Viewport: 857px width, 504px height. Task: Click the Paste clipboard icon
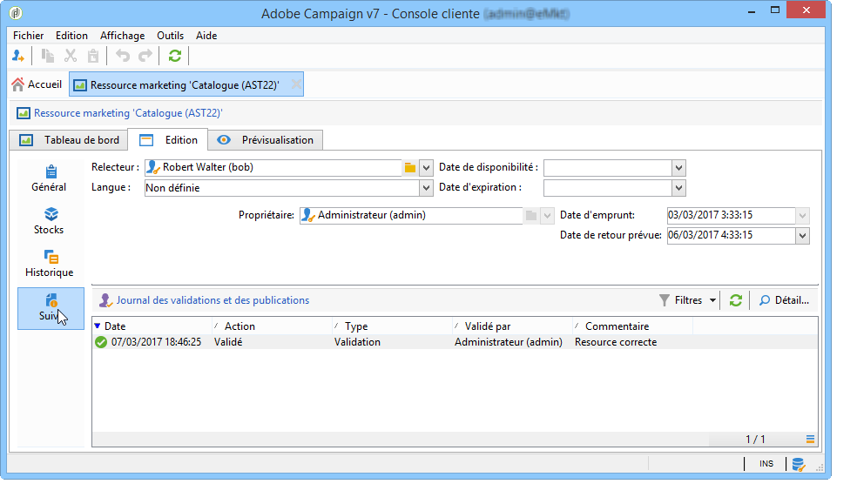coord(93,56)
